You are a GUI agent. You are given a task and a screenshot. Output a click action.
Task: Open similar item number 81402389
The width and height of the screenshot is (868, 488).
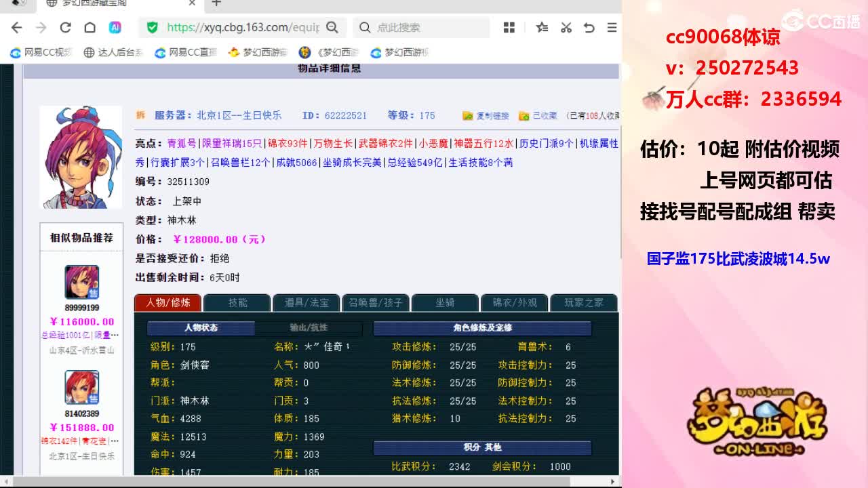81,413
